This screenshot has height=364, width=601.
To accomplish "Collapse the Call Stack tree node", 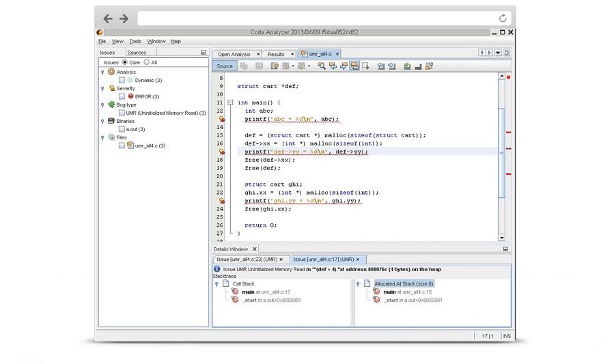I will [217, 283].
